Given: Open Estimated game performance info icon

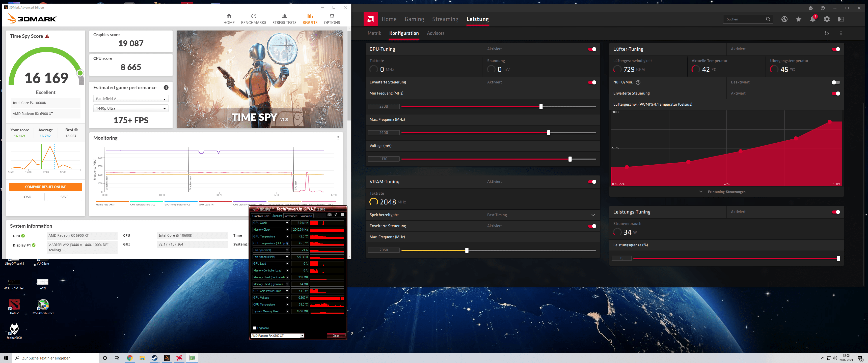Looking at the screenshot, I should (x=166, y=87).
